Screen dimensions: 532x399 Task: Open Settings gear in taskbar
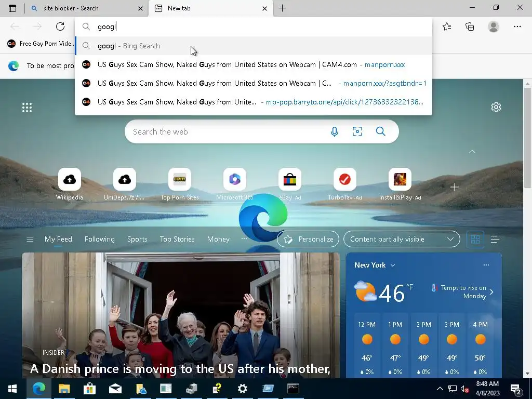pyautogui.click(x=242, y=389)
